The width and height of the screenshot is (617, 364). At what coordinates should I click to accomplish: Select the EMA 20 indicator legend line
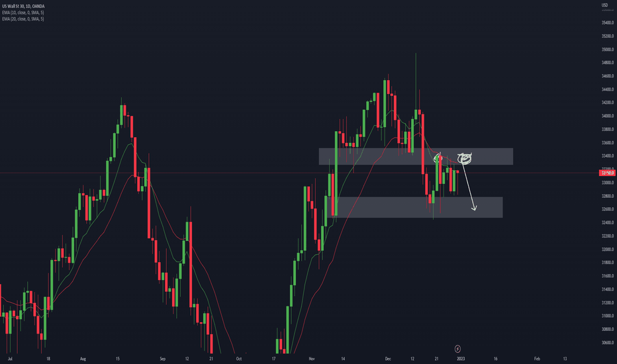[23, 19]
